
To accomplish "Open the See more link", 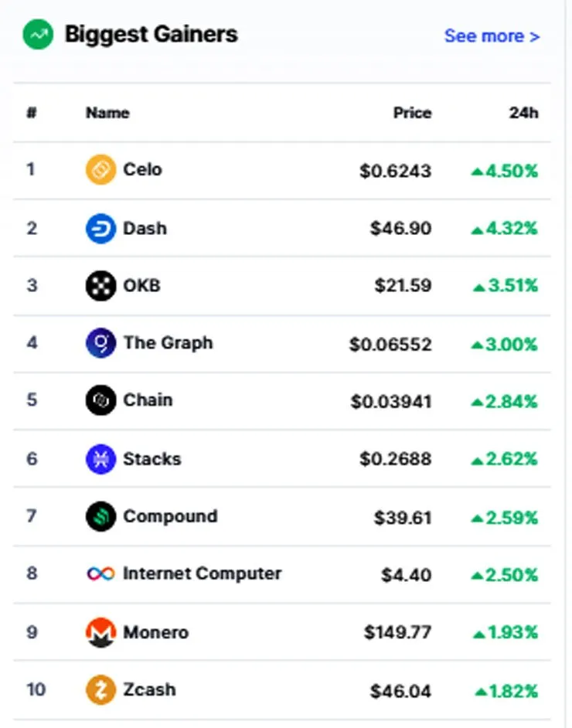I will coord(492,36).
